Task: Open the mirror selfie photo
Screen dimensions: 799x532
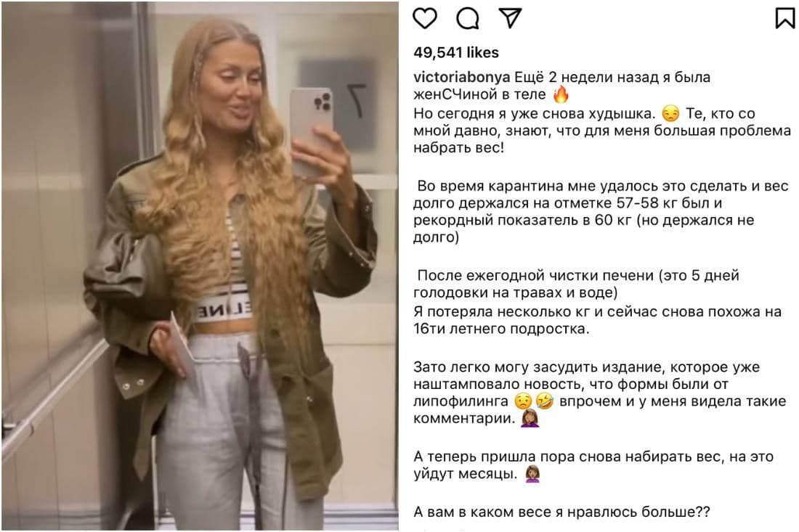Action: [200, 266]
